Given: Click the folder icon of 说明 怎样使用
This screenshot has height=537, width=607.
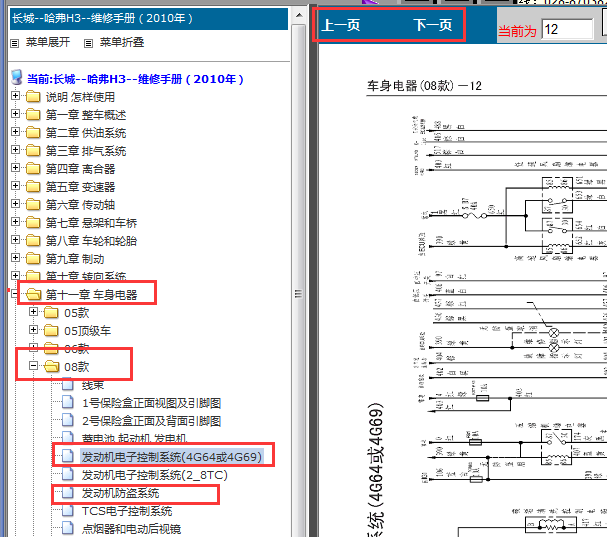Looking at the screenshot, I should tap(33, 96).
